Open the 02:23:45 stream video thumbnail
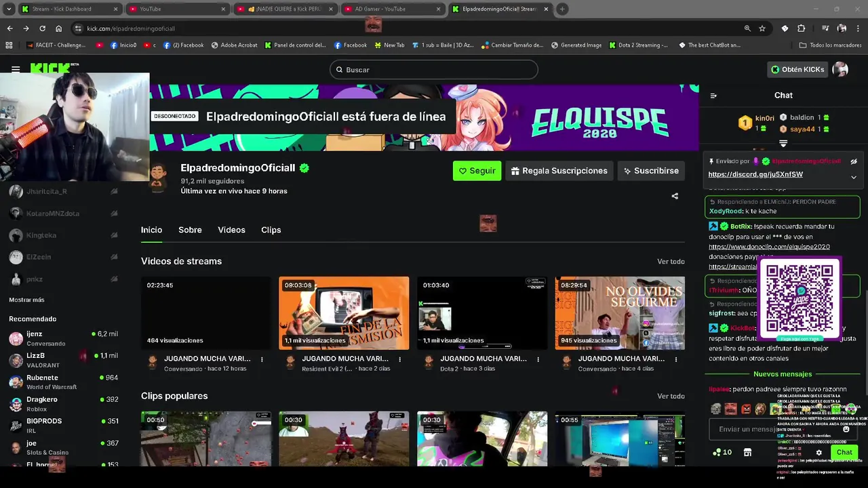 (205, 313)
